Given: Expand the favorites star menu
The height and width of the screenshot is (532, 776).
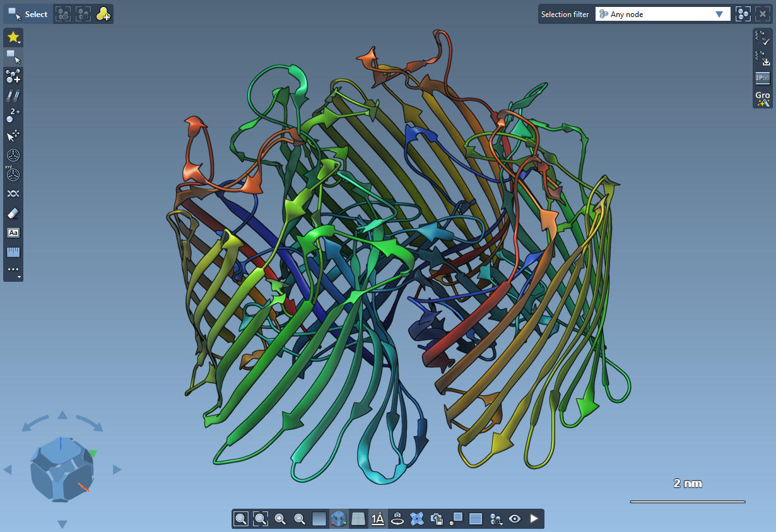Looking at the screenshot, I should tap(13, 37).
